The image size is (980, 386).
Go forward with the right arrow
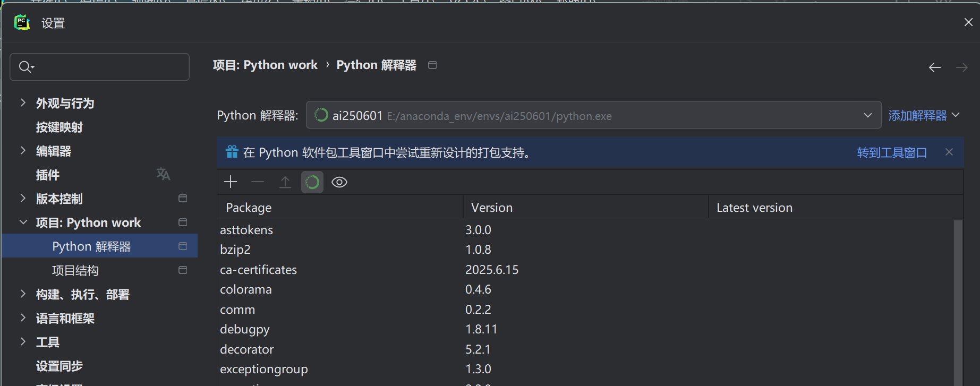961,67
